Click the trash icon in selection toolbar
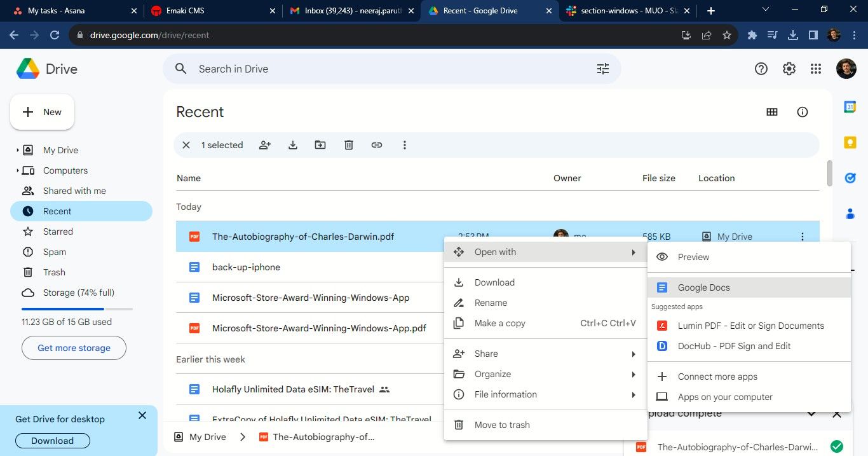This screenshot has width=868, height=456. 349,145
